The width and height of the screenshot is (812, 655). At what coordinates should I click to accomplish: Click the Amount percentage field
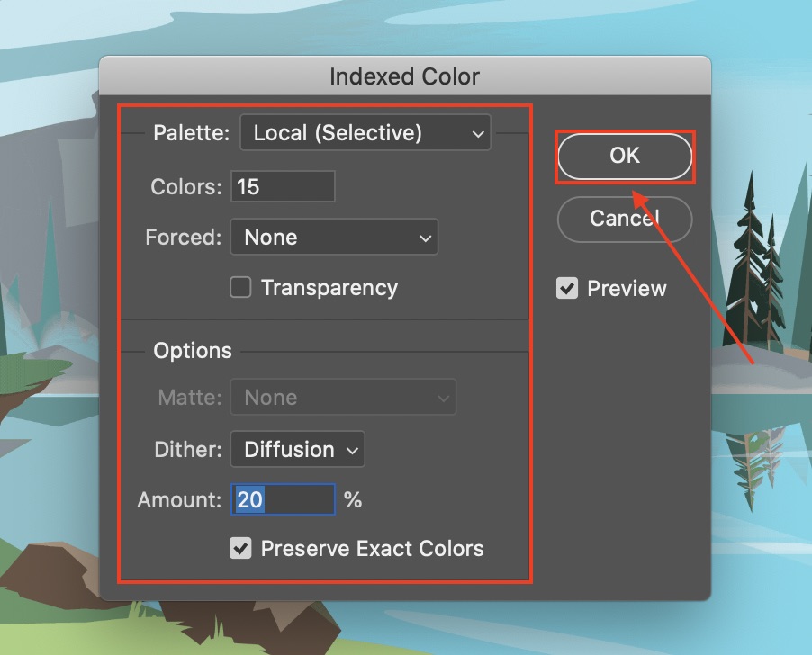pyautogui.click(x=283, y=499)
